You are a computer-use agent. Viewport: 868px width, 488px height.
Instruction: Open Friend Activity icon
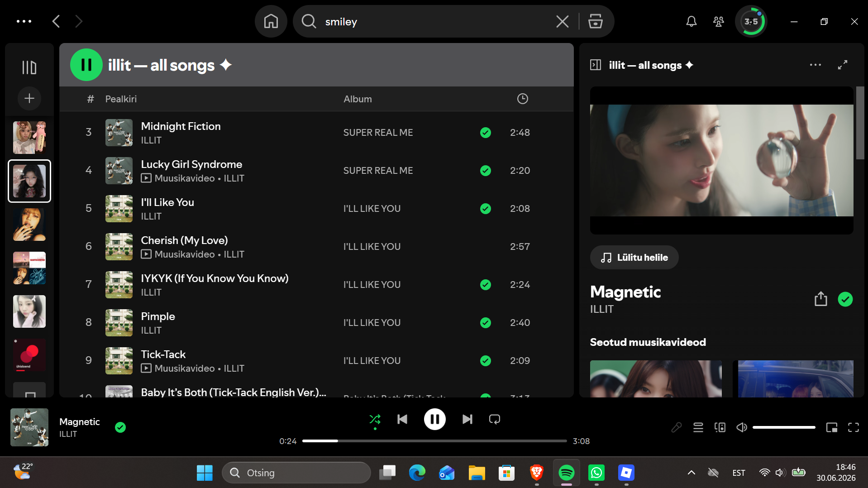[x=718, y=21]
